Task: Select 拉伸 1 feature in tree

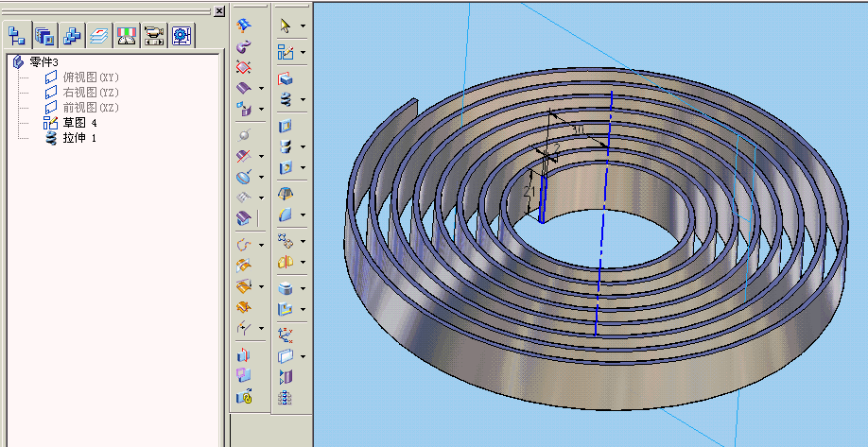Action: click(79, 138)
